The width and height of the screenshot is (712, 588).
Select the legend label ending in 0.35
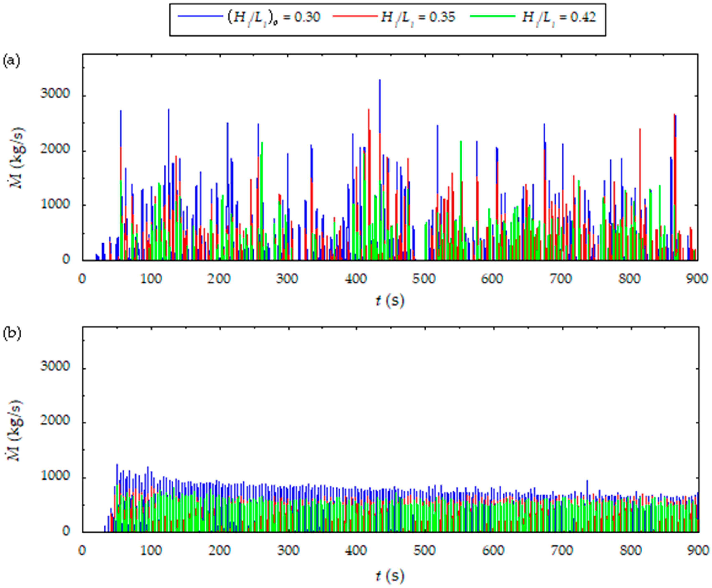tap(418, 18)
